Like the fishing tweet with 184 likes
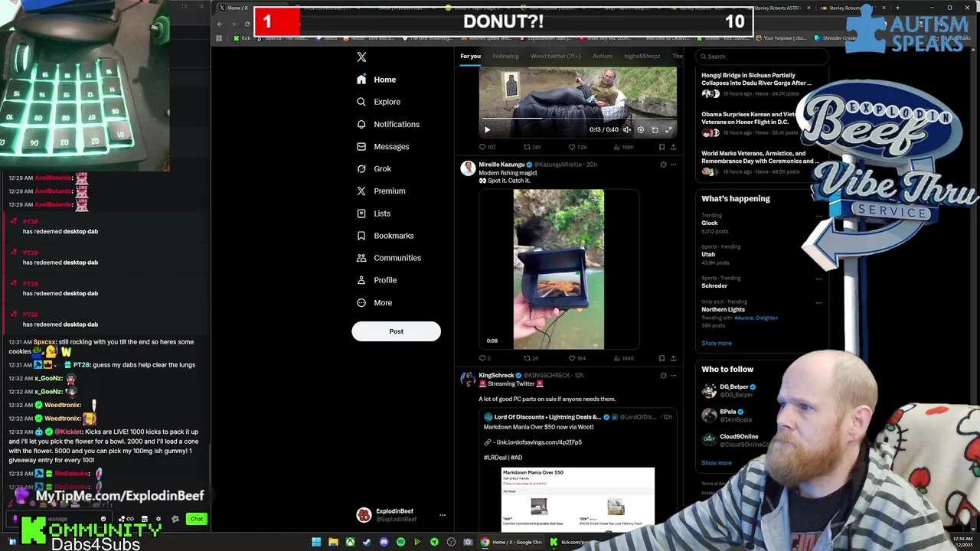This screenshot has height=551, width=980. 577,358
